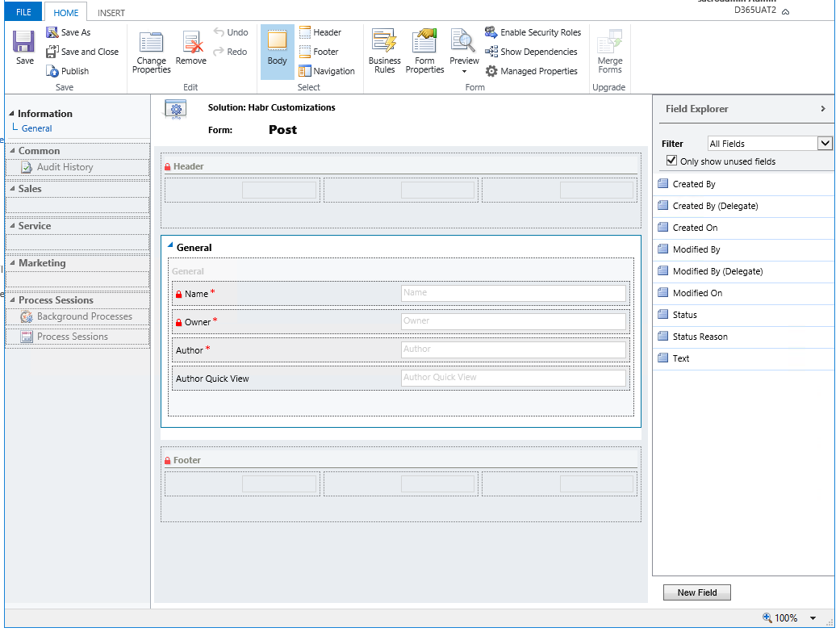
Task: Open Form Properties
Action: tap(424, 50)
